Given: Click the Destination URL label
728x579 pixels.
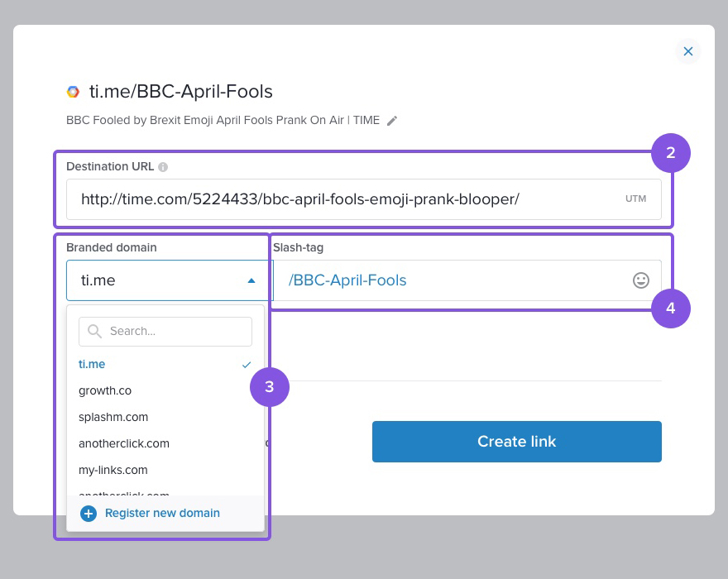Looking at the screenshot, I should pyautogui.click(x=110, y=167).
